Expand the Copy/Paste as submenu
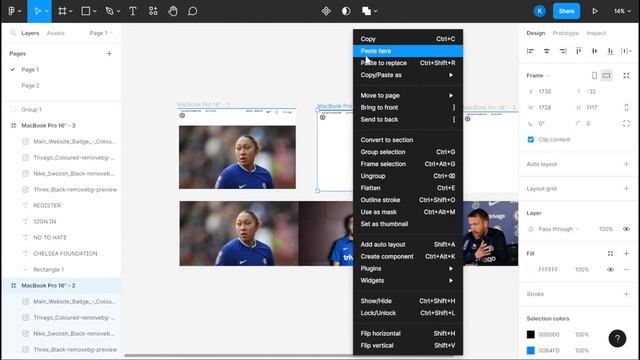Viewport: 640px width, 360px height. 407,75
